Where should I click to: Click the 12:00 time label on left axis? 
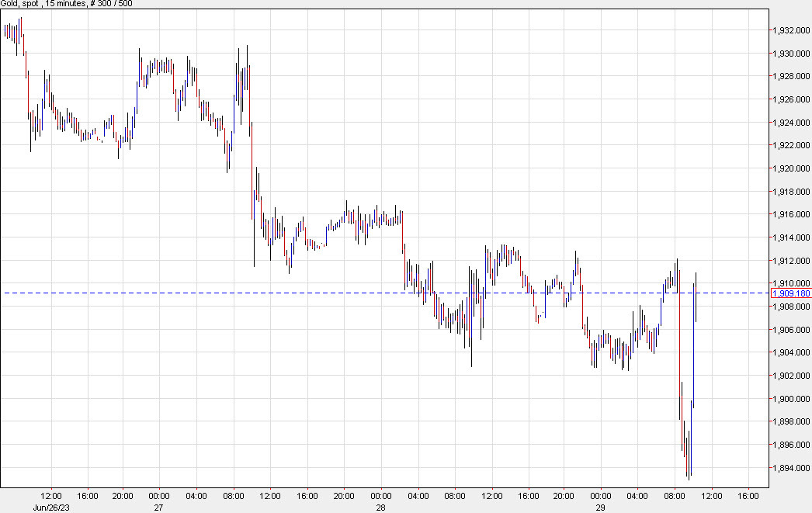click(51, 495)
